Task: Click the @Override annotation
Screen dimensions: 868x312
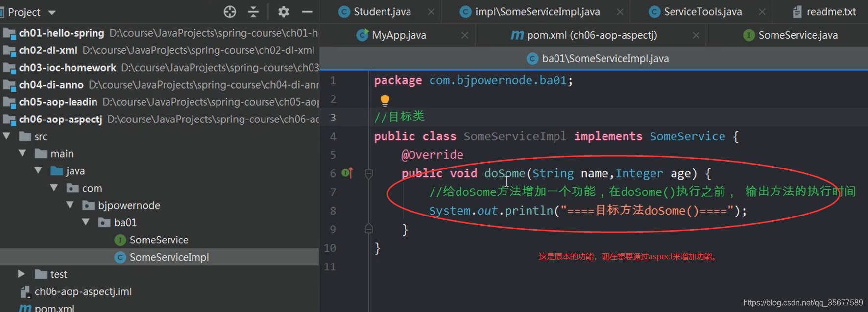Action: coord(432,155)
